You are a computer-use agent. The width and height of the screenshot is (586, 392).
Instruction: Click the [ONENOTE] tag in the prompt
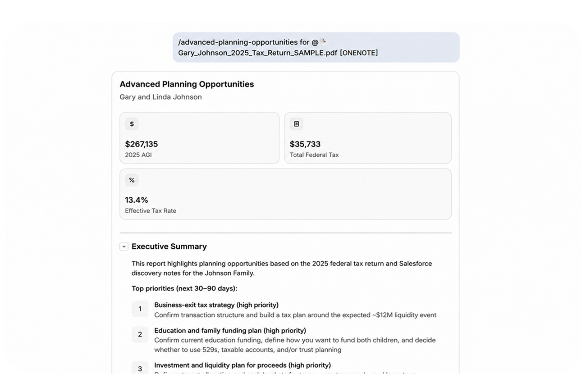coord(359,53)
